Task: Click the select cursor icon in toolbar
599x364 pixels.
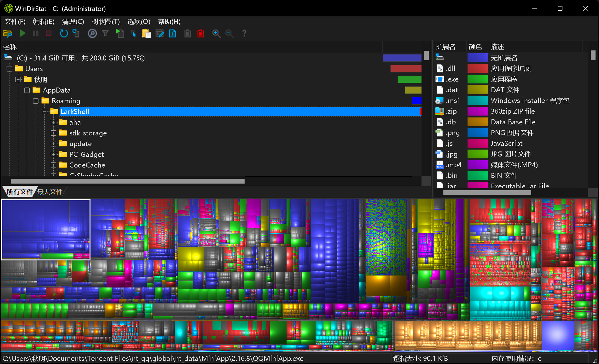Action: (x=133, y=33)
